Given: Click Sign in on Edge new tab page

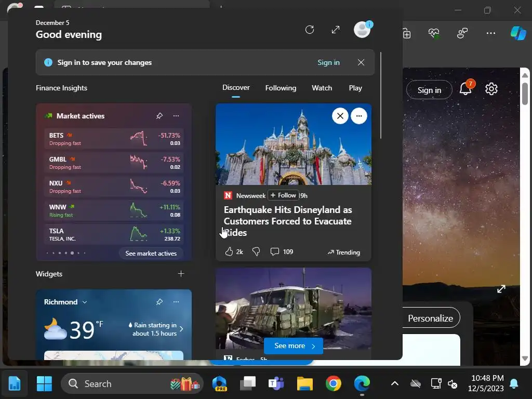Looking at the screenshot, I should [429, 90].
